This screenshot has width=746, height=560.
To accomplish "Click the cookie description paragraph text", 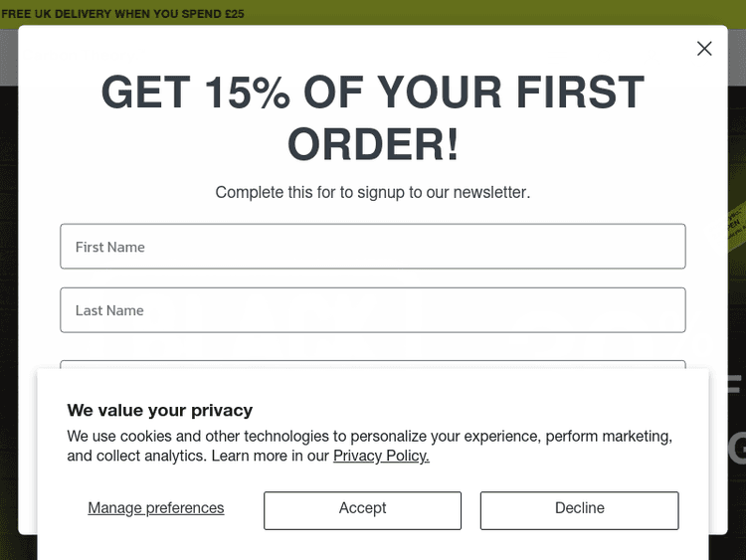I will [369, 437].
